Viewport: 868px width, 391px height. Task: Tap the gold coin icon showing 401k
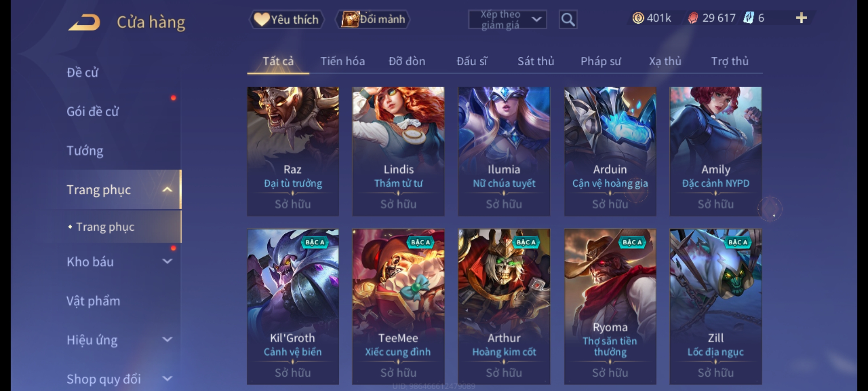coord(638,18)
